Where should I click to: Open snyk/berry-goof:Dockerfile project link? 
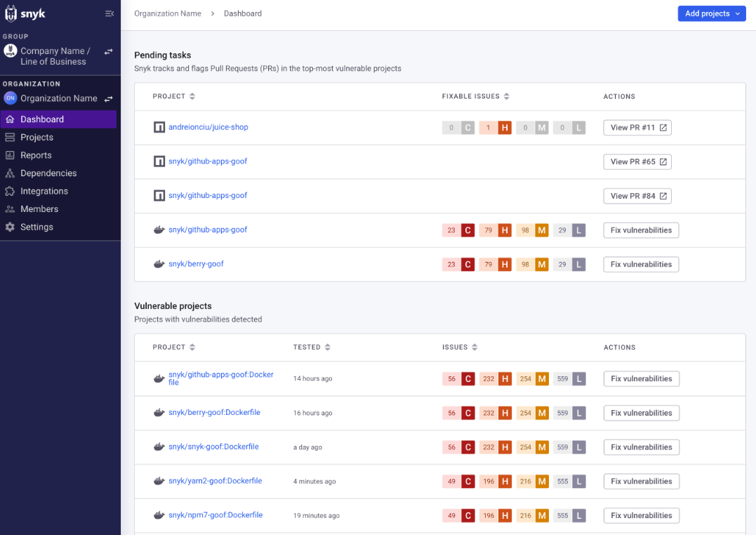214,413
